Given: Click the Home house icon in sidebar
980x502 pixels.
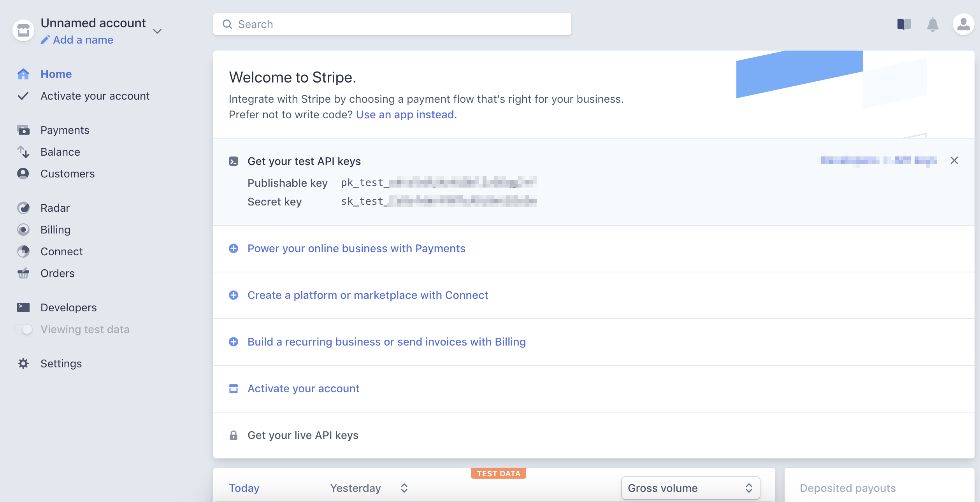Looking at the screenshot, I should (x=23, y=74).
